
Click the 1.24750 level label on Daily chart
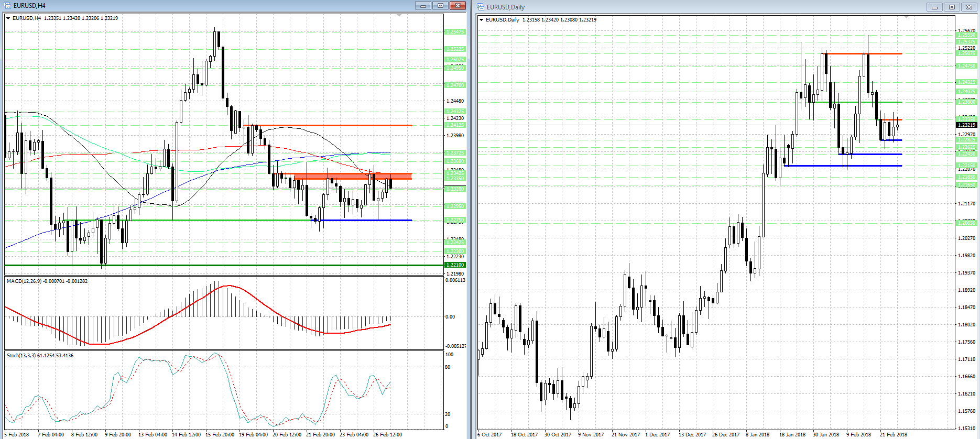point(966,66)
